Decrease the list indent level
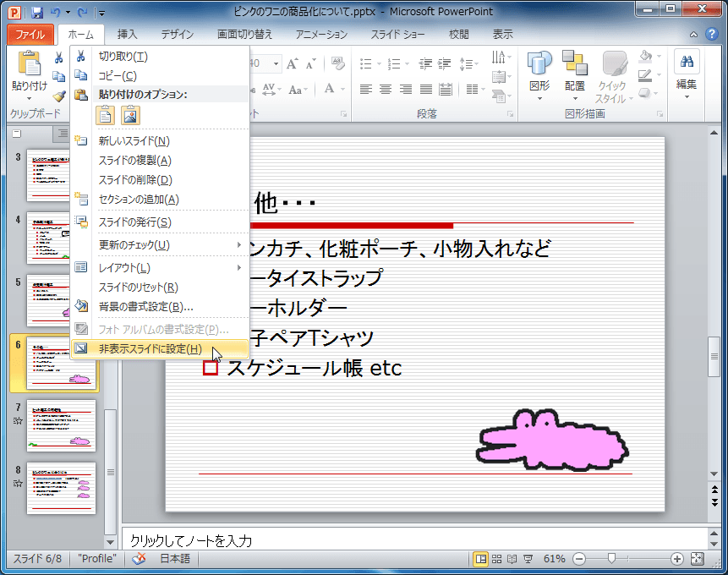Viewport: 728px width, 575px height. click(x=424, y=63)
